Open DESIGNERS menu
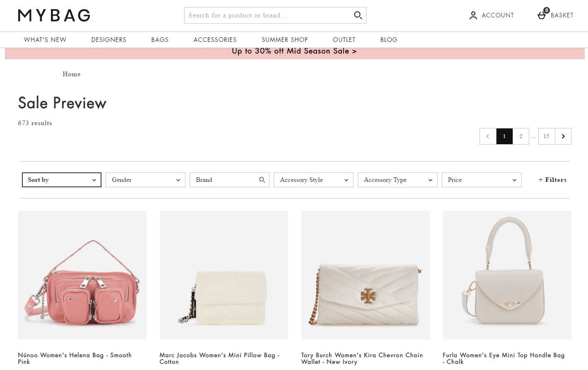The width and height of the screenshot is (588, 370). tap(109, 40)
